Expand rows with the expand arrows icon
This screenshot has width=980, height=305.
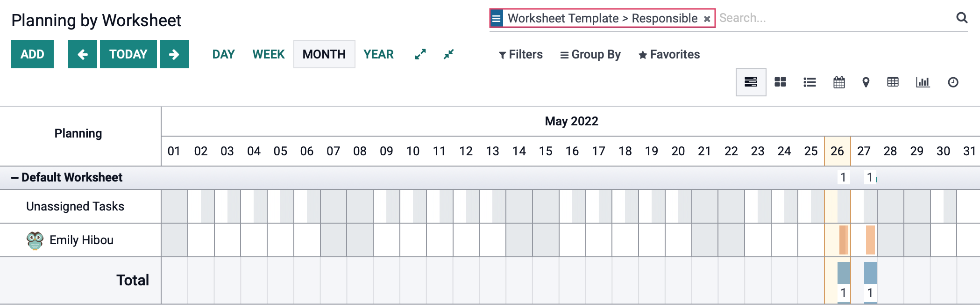[x=420, y=54]
